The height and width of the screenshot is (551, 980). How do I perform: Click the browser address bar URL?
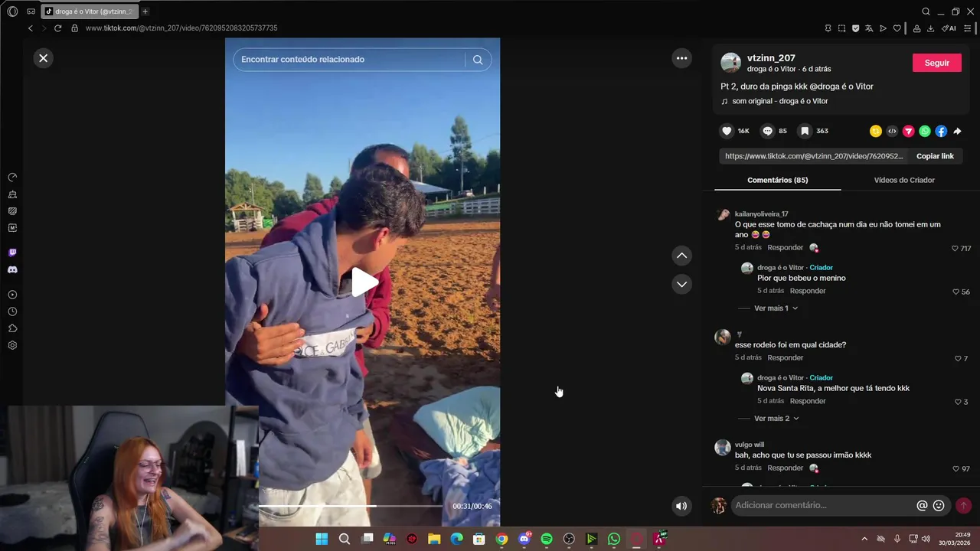tap(181, 28)
